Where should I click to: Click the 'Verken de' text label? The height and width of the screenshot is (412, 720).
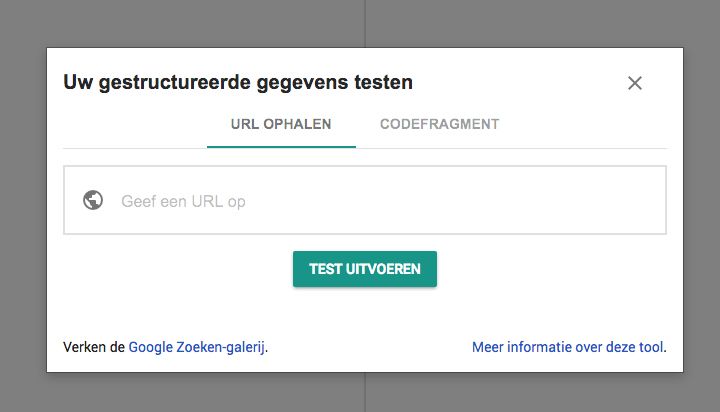coord(94,348)
